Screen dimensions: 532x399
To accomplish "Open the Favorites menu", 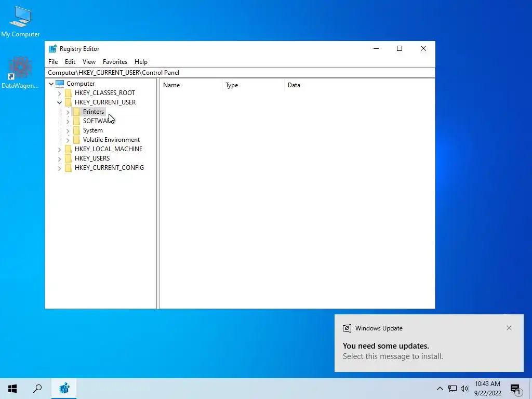I will click(x=115, y=62).
